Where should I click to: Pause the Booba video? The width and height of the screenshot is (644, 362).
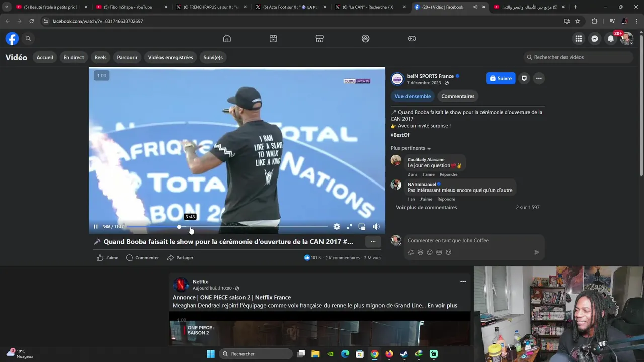pos(96,227)
